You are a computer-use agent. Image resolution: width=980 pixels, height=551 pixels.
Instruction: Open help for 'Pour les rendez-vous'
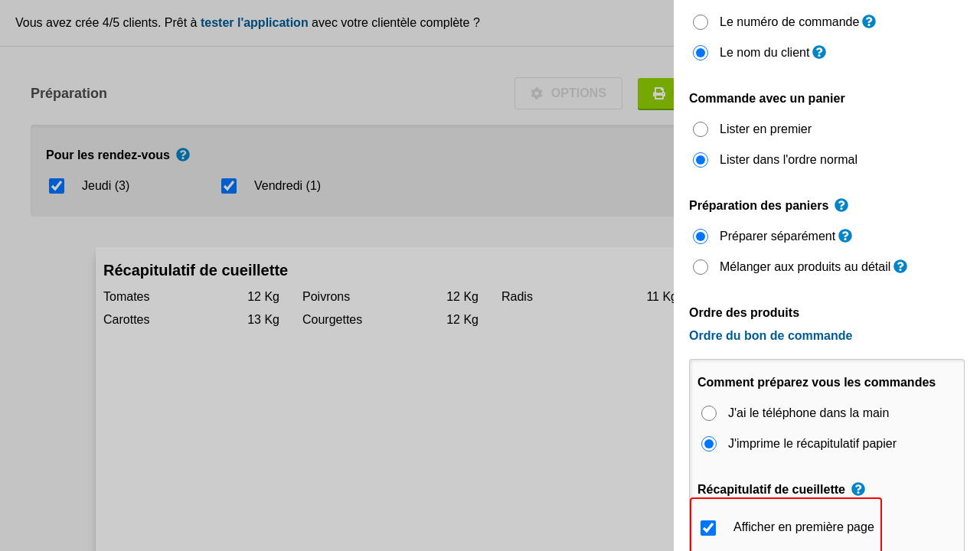point(183,155)
